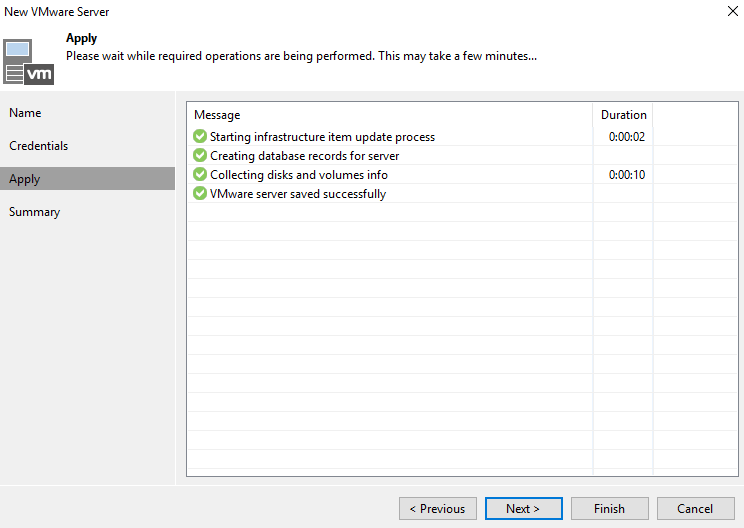The height and width of the screenshot is (528, 744).
Task: Click the Duration column header
Action: pos(623,115)
